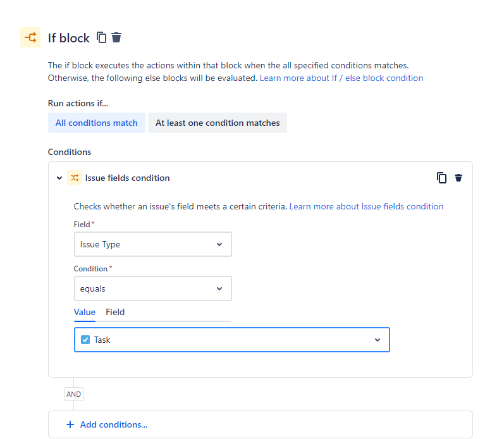504x439 pixels.
Task: Open the equals condition dropdown
Action: point(152,288)
